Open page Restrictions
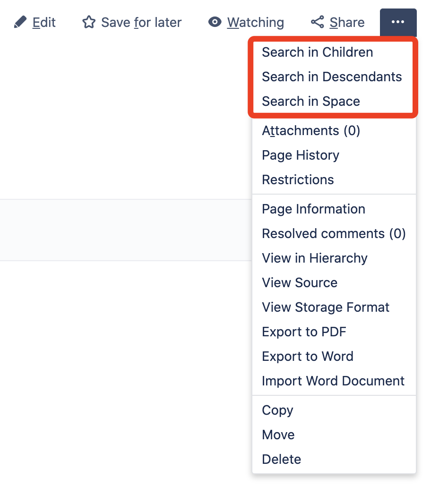This screenshot has height=495, width=448. (x=298, y=180)
